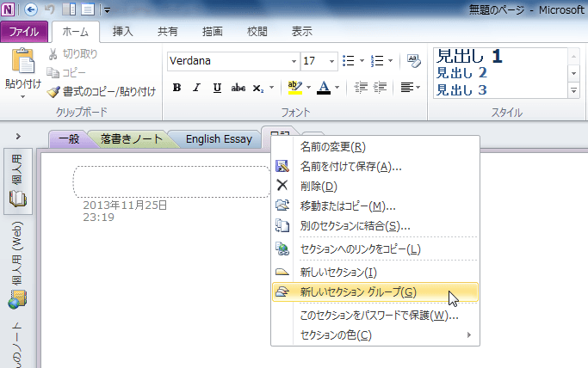
Task: Expand the bullet styles dropdown arrow
Action: pos(362,61)
